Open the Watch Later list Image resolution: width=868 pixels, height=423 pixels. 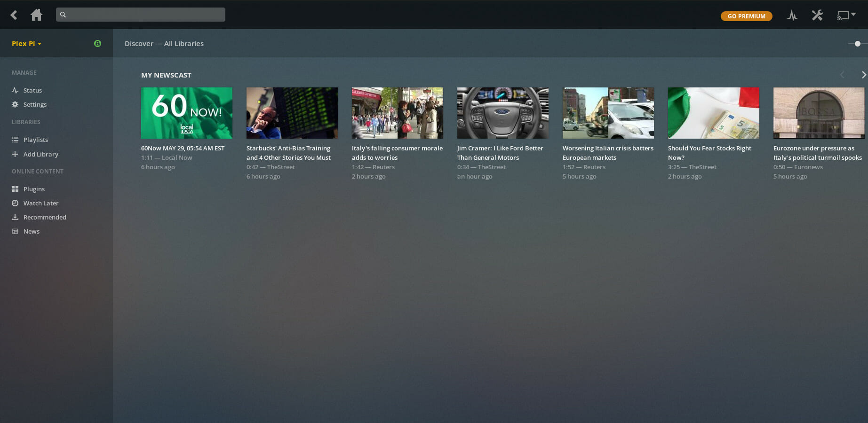[41, 203]
